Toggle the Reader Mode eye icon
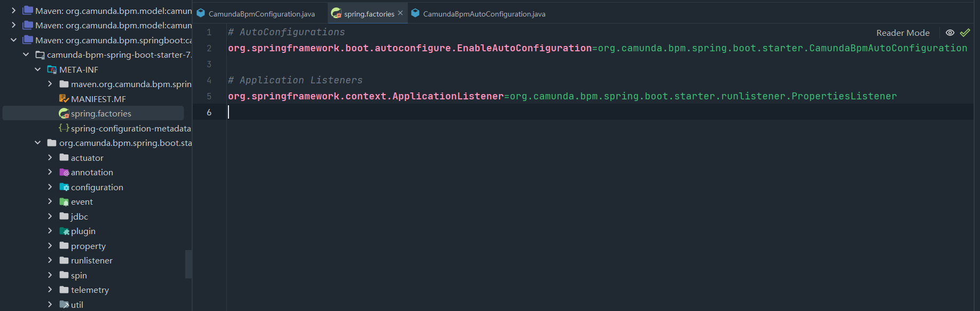Viewport: 980px width, 311px height. point(950,33)
